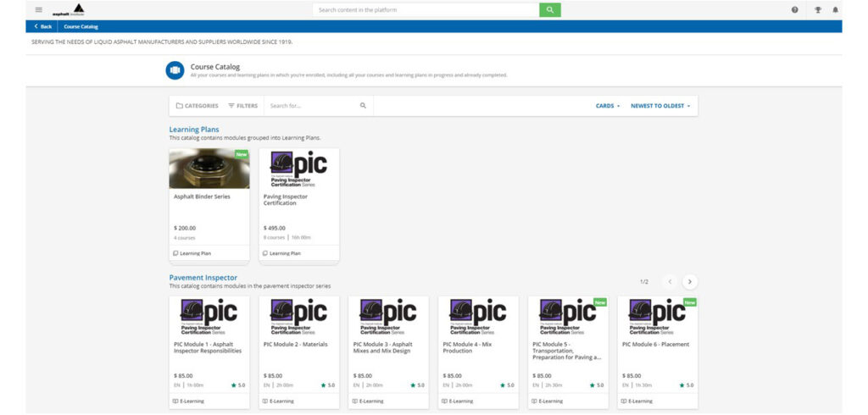Click the E-Learning icon on PIC Module 2
868x415 pixels.
click(265, 401)
